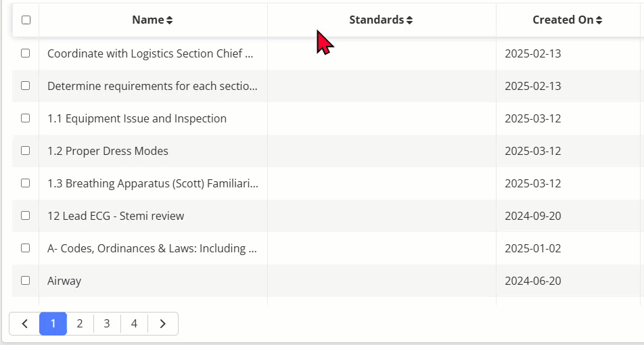Screen dimensions: 644x345
Task: Open 1.1 Equipment Issue and Inspection entry
Action: 137,118
